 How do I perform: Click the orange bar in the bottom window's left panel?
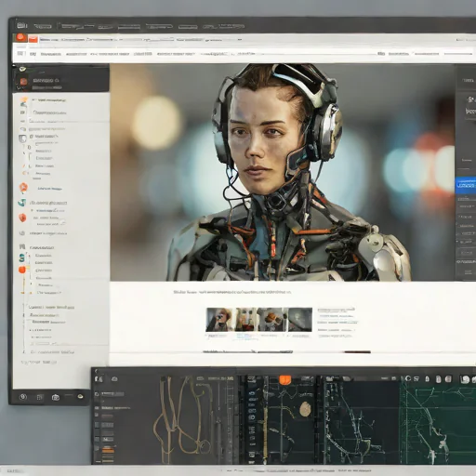click(x=108, y=450)
